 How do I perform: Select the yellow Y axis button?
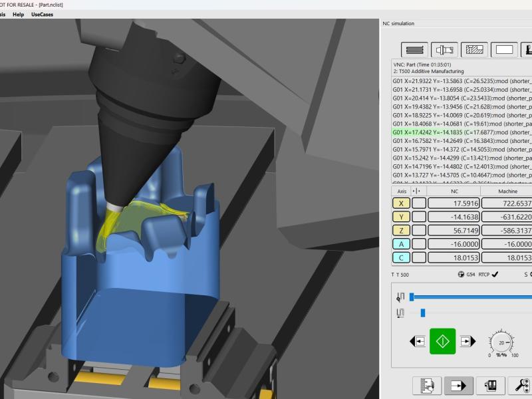click(401, 217)
